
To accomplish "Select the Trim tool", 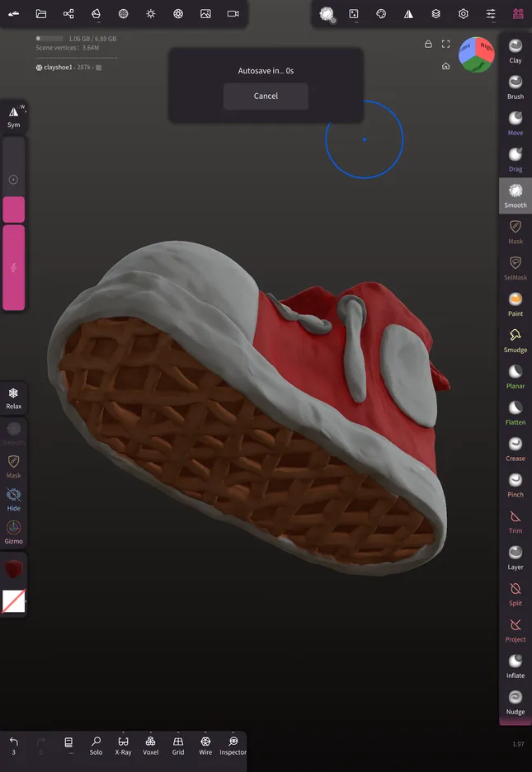I will point(516,521).
